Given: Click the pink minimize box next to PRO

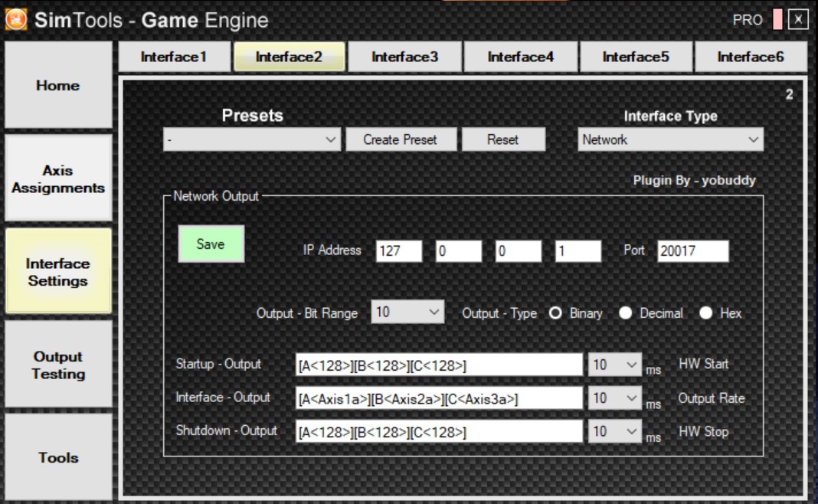Looking at the screenshot, I should click(777, 20).
